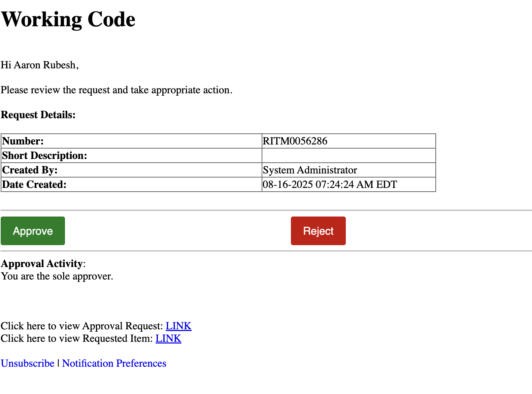
Task: Open the Approval Request LINK
Action: 178,326
